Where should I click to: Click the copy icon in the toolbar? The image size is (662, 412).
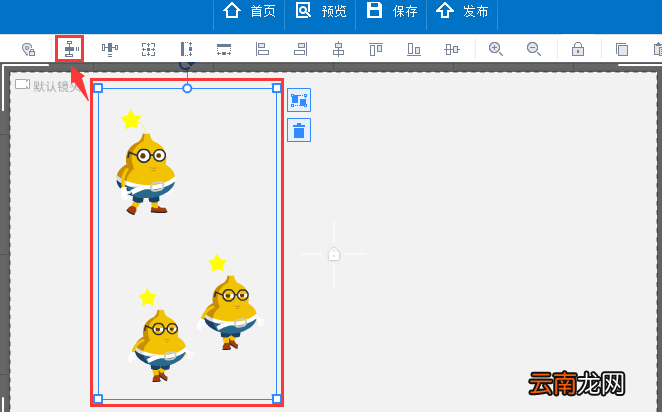click(x=621, y=49)
